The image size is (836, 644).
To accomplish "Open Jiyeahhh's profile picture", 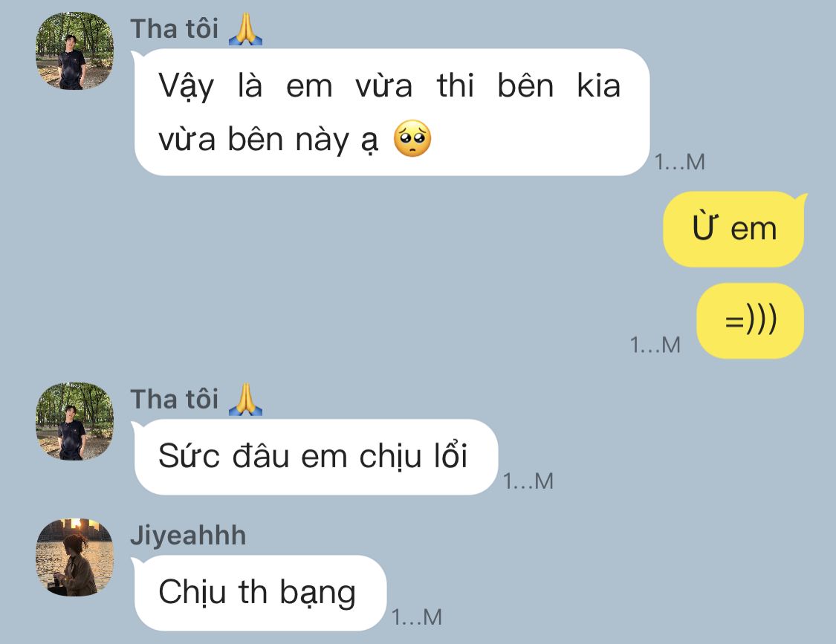I will click(74, 557).
